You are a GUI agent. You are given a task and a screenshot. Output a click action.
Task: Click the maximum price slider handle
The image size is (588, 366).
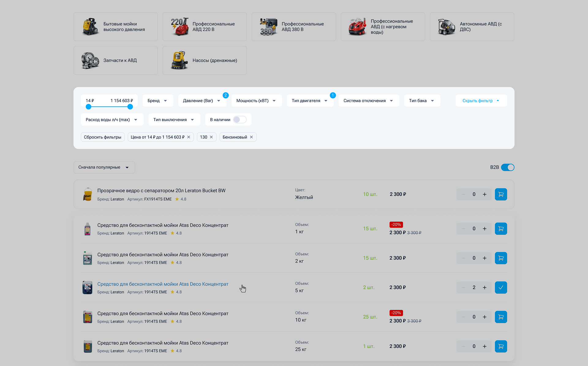click(x=130, y=107)
